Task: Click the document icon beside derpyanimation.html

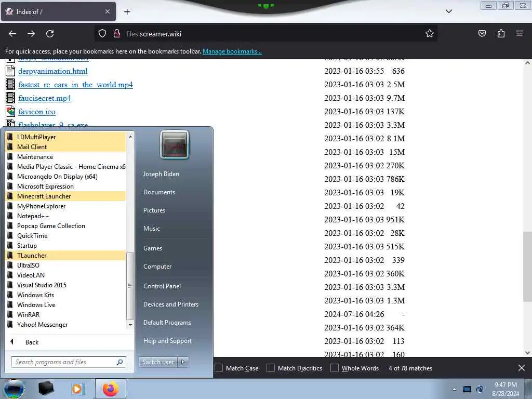Action: [10, 71]
